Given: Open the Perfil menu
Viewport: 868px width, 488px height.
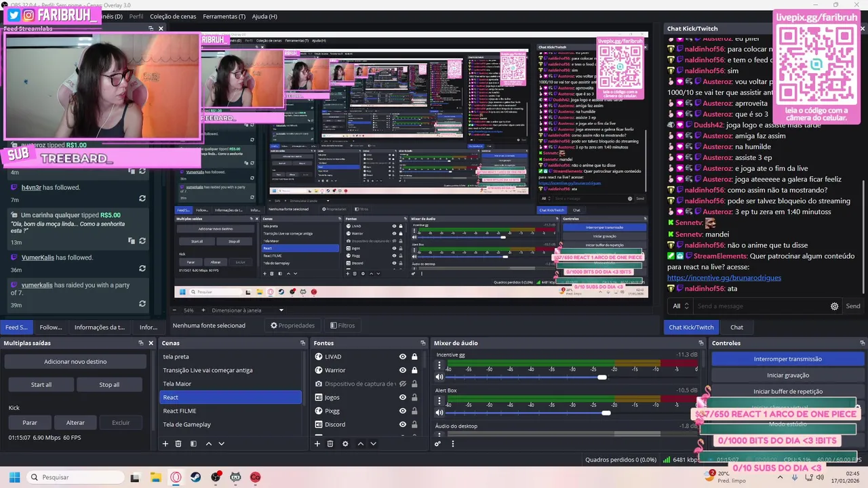Looking at the screenshot, I should (136, 16).
